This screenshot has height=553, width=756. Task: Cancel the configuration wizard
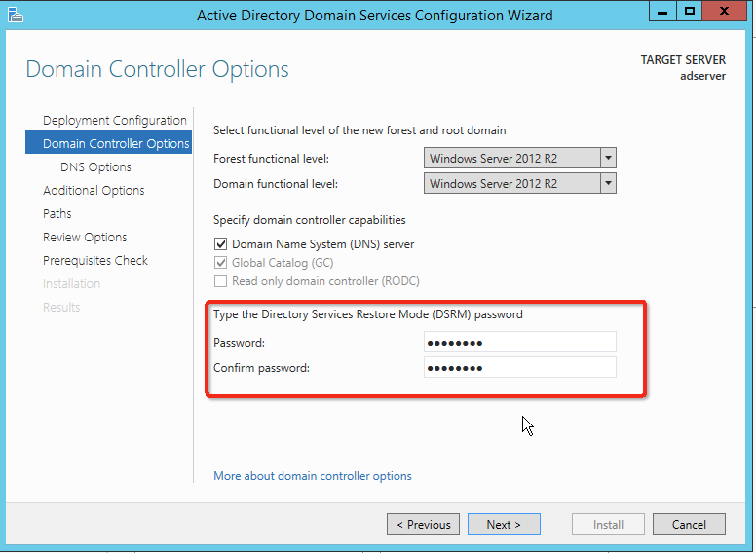pos(689,525)
